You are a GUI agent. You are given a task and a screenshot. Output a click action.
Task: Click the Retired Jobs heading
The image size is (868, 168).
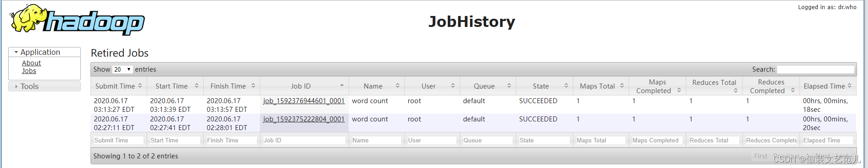point(120,53)
